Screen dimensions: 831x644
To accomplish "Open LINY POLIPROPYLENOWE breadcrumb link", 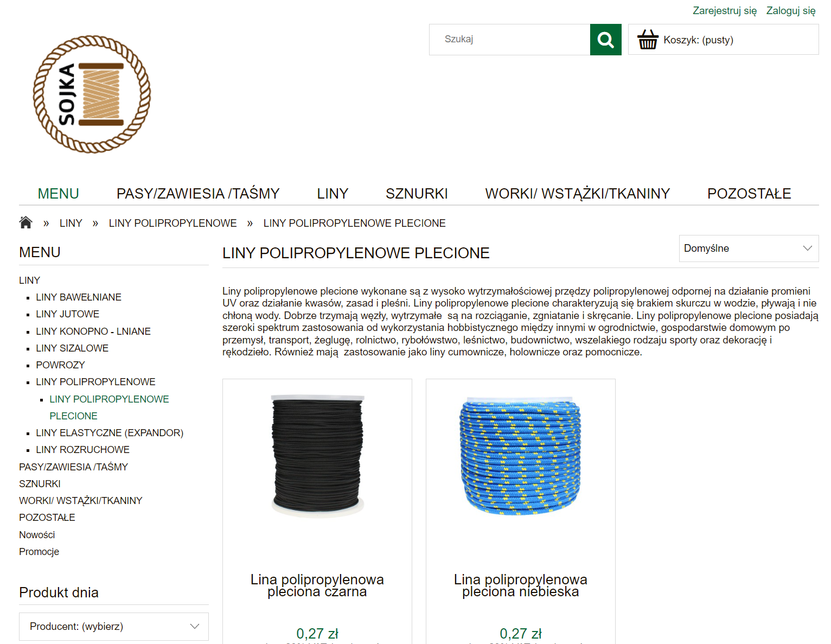I will pos(173,223).
